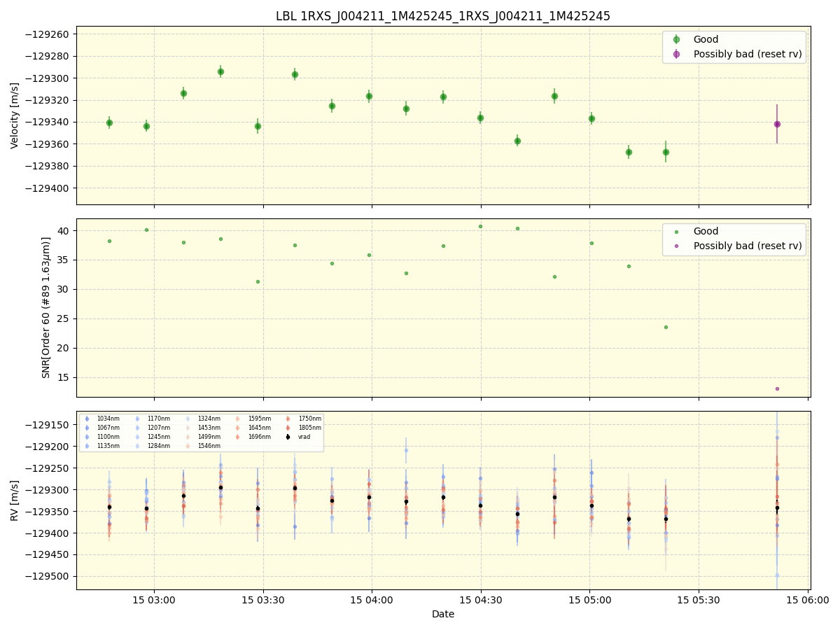Image resolution: width=840 pixels, height=630 pixels.
Task: Click the Date axis label
Action: [442, 614]
